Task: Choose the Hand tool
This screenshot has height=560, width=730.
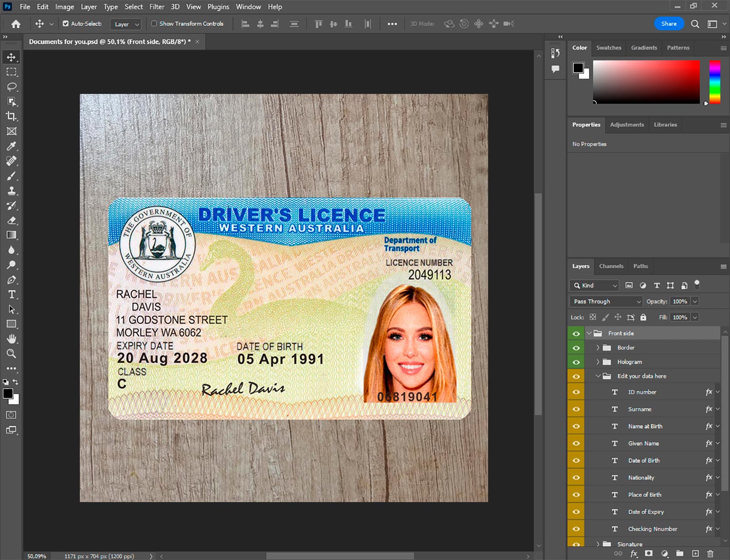Action: coord(12,339)
